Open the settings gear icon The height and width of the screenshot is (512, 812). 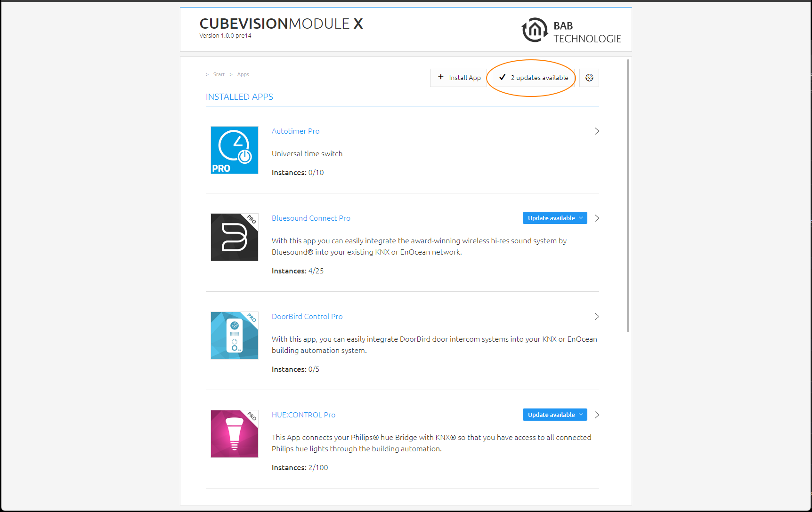tap(589, 78)
